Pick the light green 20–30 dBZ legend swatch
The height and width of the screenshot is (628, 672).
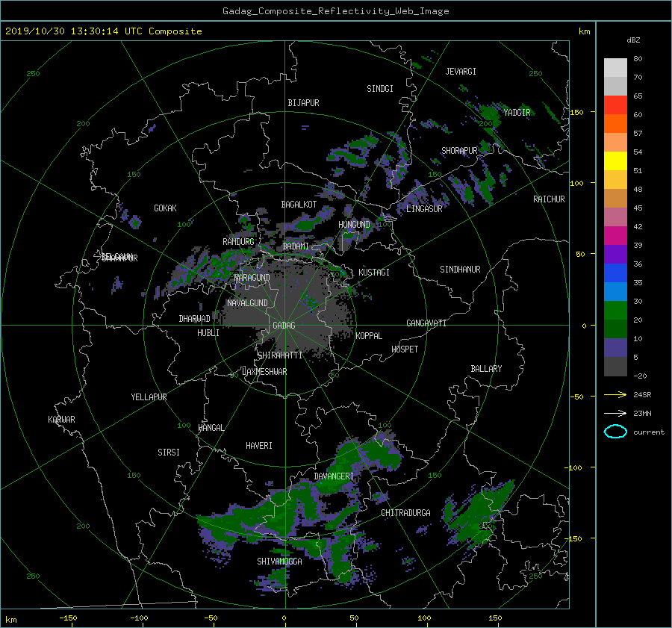pos(615,311)
